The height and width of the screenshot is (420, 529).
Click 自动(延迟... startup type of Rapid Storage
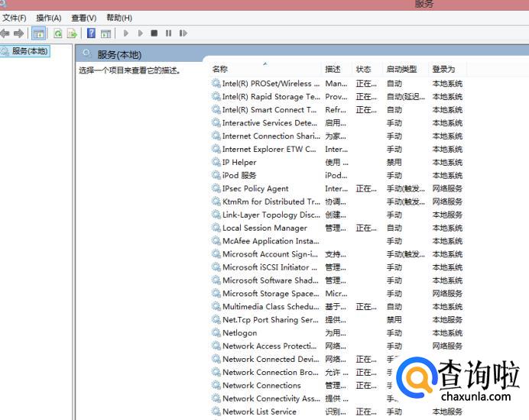(x=406, y=97)
